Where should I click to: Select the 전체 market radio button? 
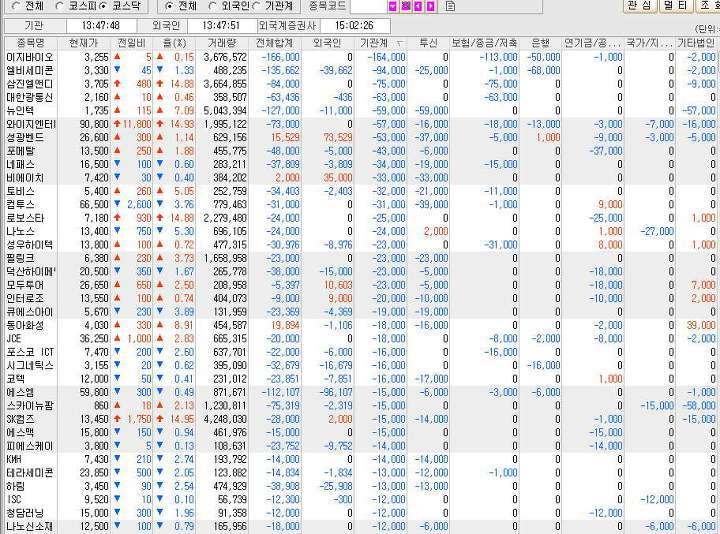click(16, 6)
